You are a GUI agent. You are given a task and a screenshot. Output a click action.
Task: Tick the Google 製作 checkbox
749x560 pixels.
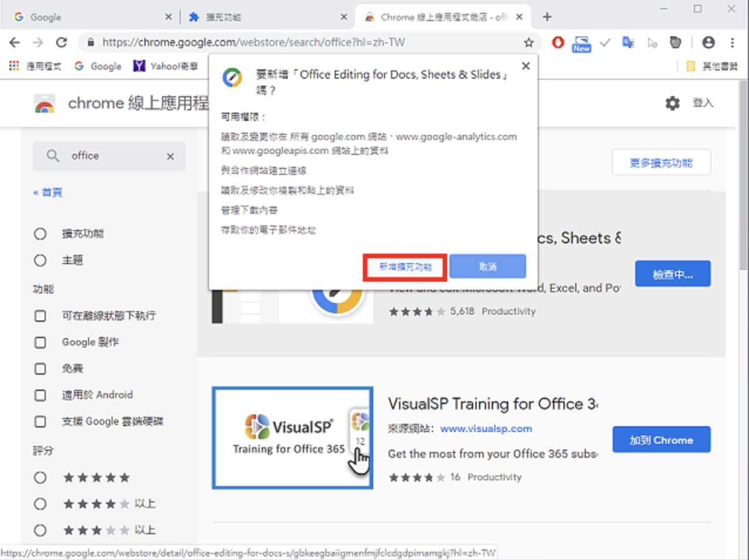click(40, 342)
